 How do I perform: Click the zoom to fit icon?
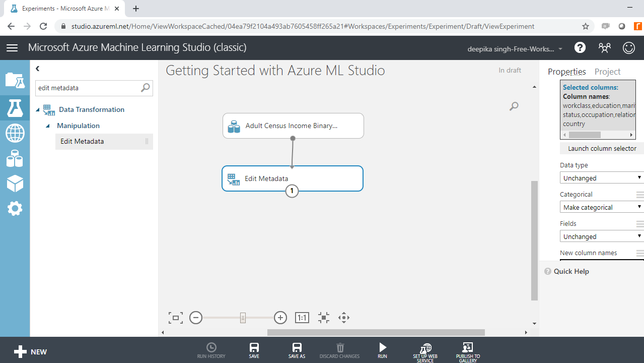point(324,318)
